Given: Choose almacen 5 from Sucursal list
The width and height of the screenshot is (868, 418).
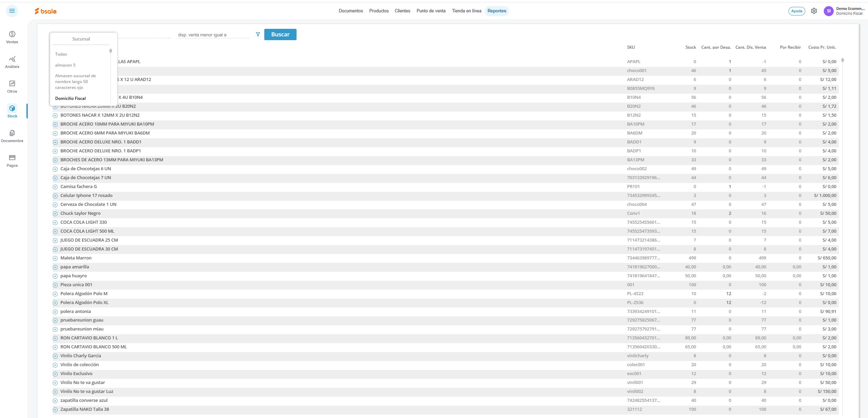Looking at the screenshot, I should pos(65,65).
